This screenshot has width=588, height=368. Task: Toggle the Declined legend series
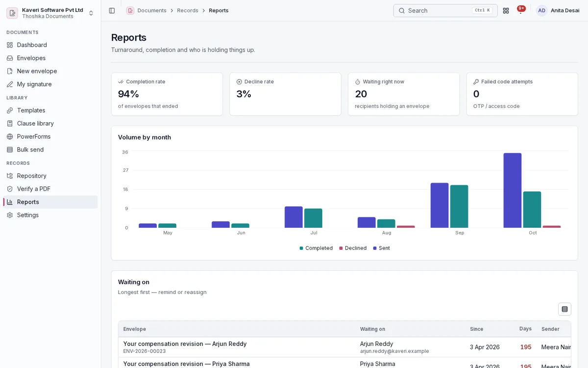[353, 248]
